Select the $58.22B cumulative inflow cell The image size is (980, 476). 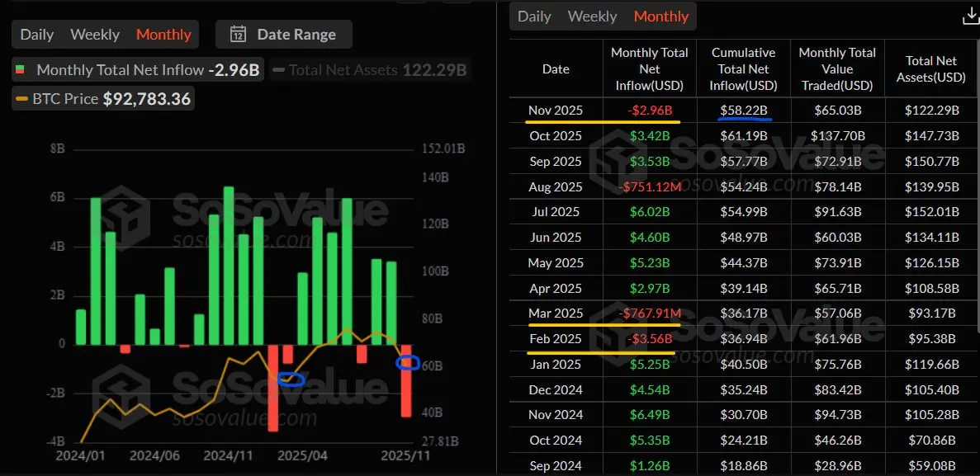pos(744,111)
